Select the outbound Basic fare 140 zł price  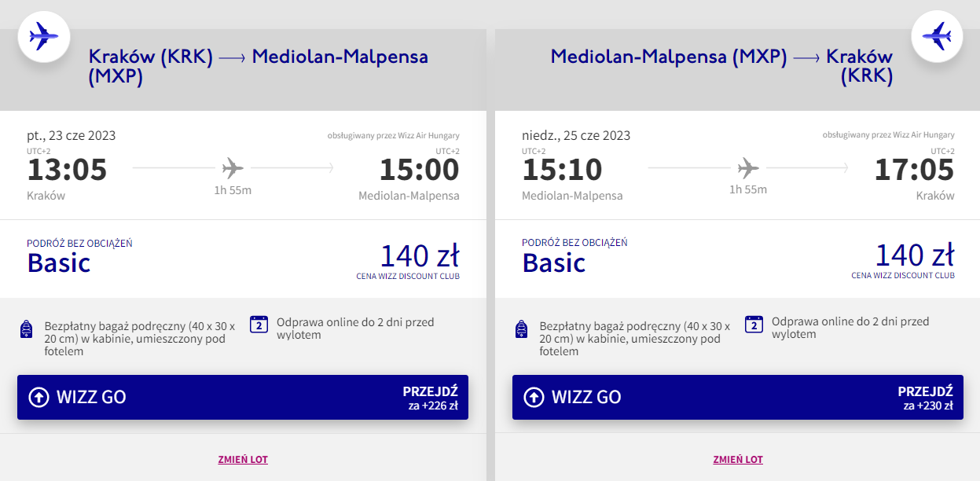pos(420,256)
